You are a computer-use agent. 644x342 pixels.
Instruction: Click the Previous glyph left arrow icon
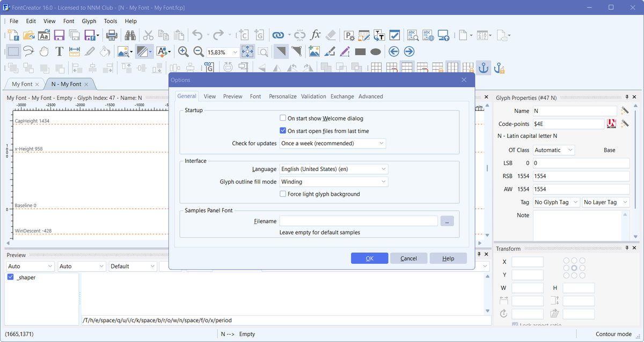[x=394, y=51]
